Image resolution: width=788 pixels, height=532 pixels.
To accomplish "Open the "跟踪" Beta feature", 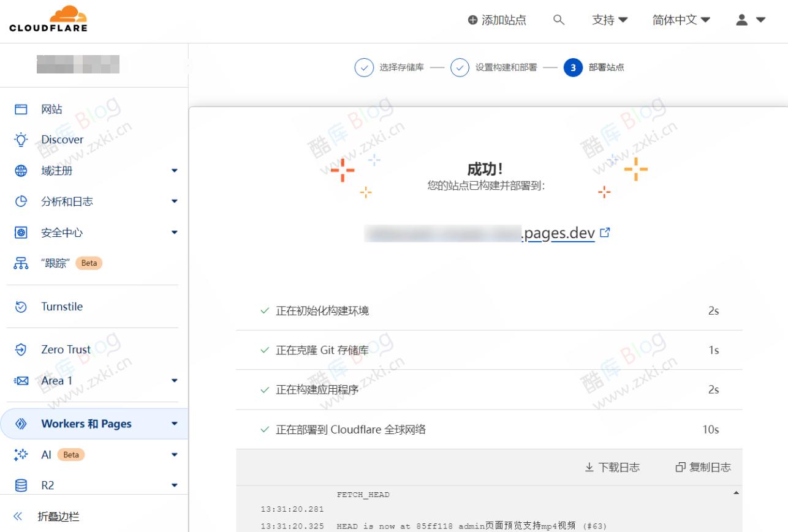I will click(58, 263).
